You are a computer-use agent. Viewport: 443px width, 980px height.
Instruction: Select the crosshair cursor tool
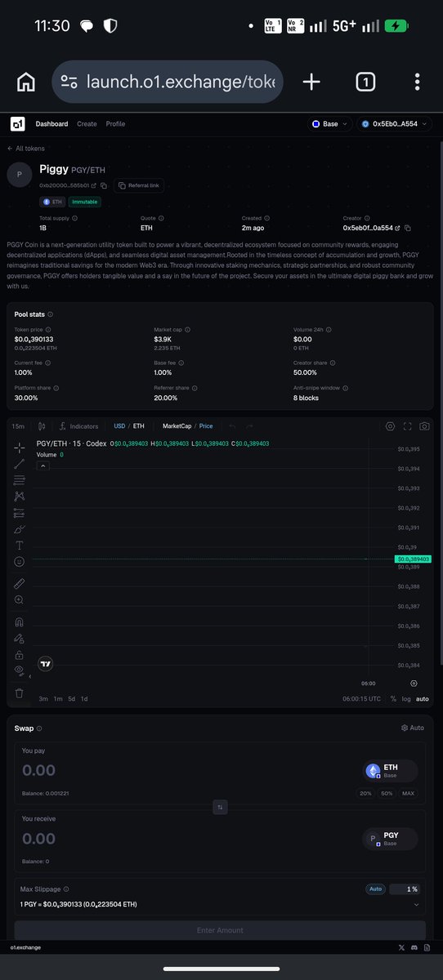pyautogui.click(x=20, y=448)
